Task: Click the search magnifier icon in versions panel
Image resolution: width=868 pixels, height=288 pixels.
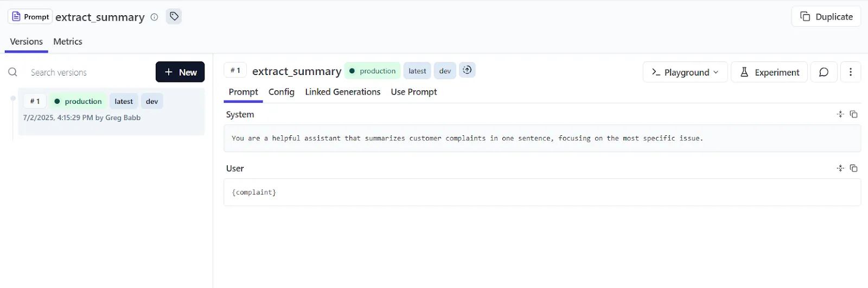Action: (12, 72)
